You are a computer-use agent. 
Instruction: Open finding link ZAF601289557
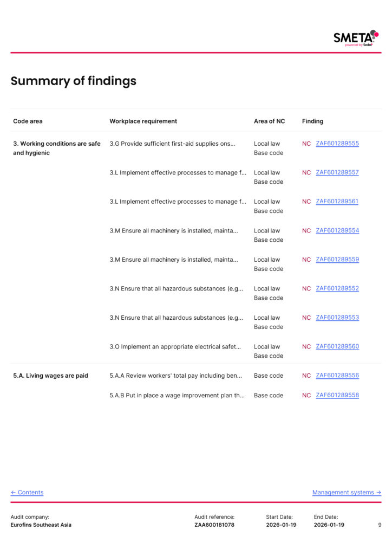pyautogui.click(x=337, y=172)
